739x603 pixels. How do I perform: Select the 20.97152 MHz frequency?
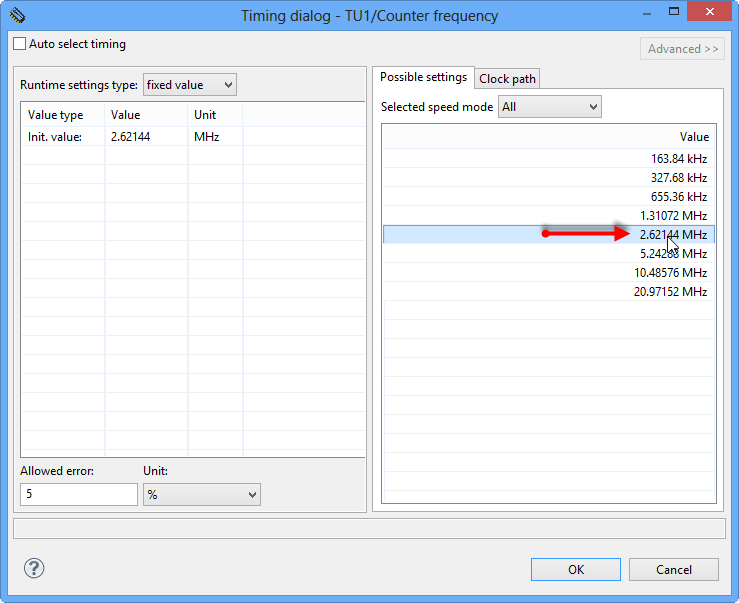[x=670, y=292]
